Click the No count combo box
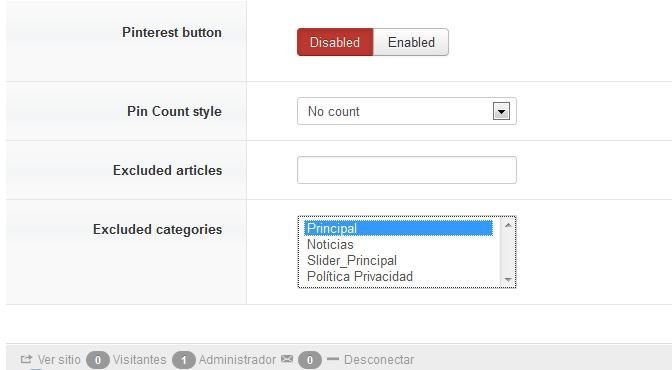Image resolution: width=672 pixels, height=370 pixels. [406, 111]
